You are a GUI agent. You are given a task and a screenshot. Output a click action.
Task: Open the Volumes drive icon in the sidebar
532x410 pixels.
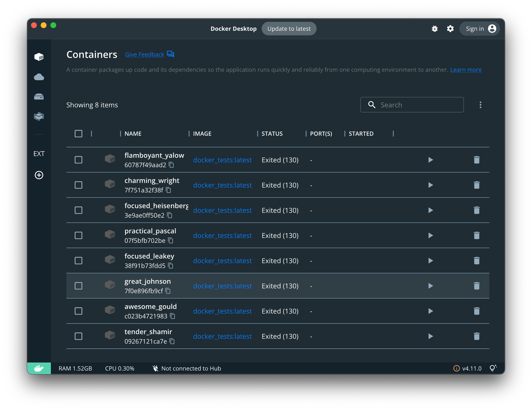coord(39,97)
